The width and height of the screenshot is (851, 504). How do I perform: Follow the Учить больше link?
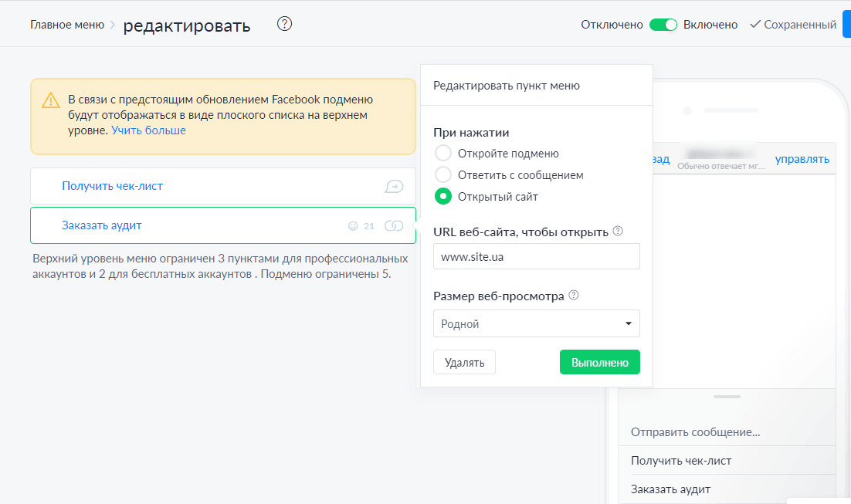[x=149, y=130]
